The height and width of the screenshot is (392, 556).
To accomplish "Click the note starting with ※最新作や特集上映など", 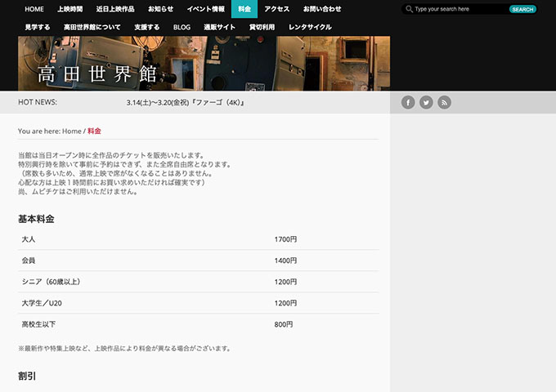I will (126, 349).
